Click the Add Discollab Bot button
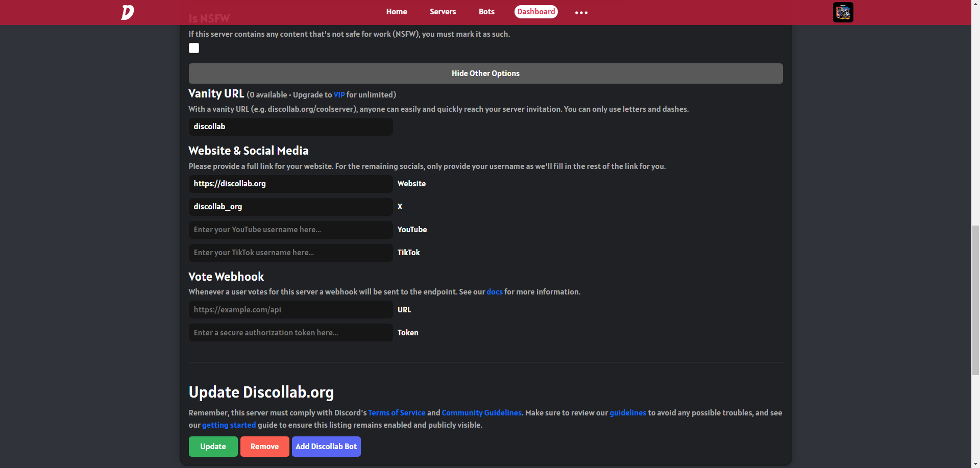The width and height of the screenshot is (980, 468). coord(326,447)
